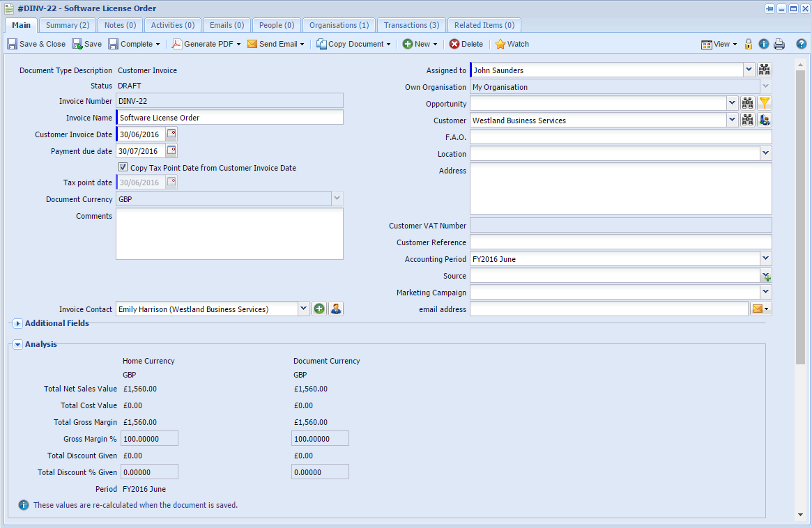Open the blue information icon in toolbar
This screenshot has width=812, height=528.
(x=764, y=44)
